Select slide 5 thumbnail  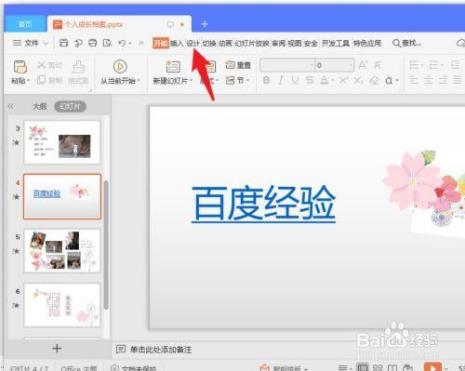pyautogui.click(x=62, y=251)
